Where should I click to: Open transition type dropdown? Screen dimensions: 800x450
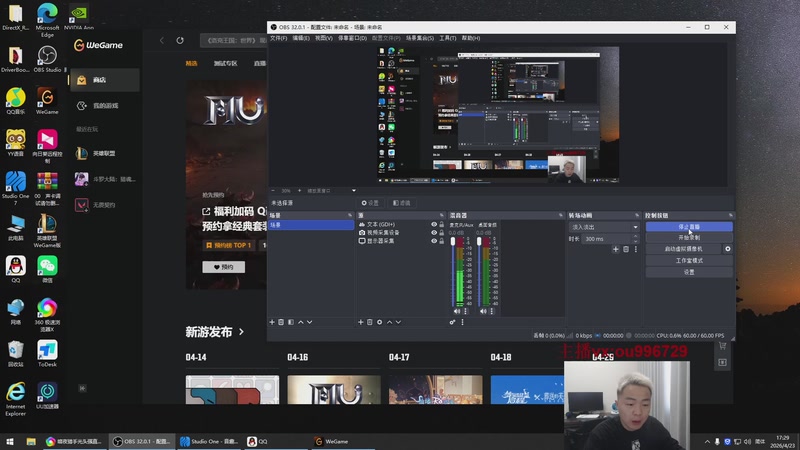[x=604, y=227]
